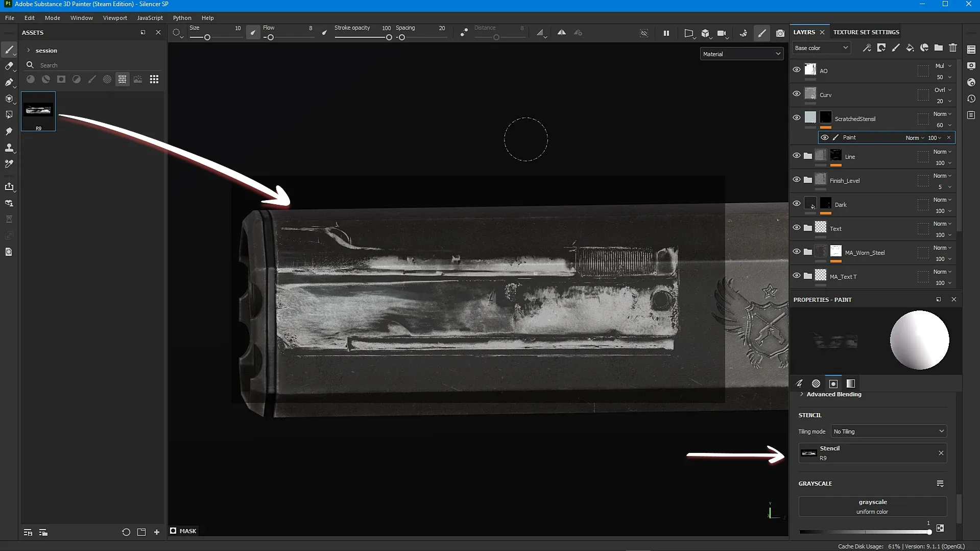This screenshot has height=551, width=980.
Task: Open the Python menu
Action: (182, 18)
